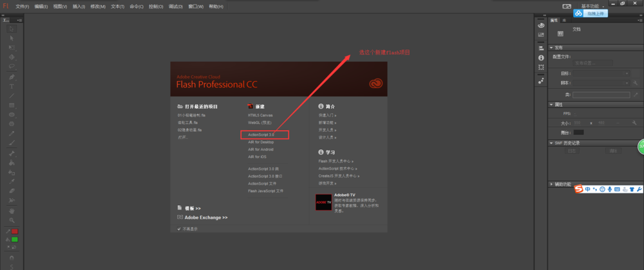This screenshot has height=270, width=644.
Task: Open the 目标 target dropdown
Action: [601, 73]
